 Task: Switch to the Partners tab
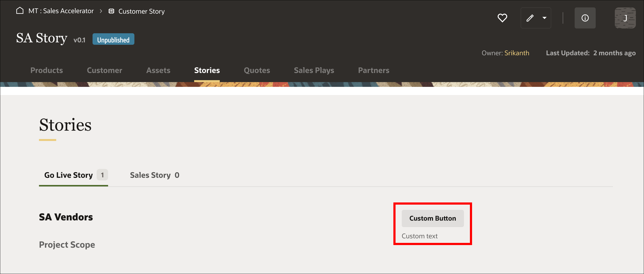(x=374, y=70)
